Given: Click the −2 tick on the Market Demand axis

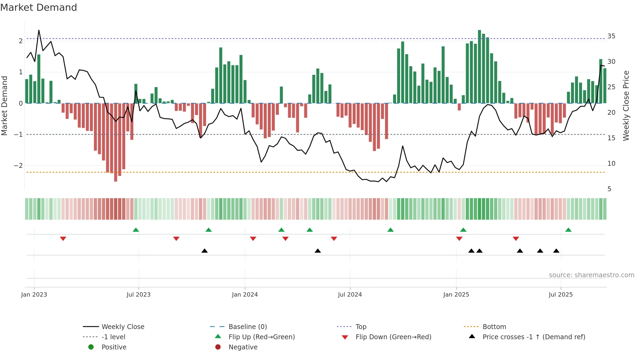Looking at the screenshot, I should point(18,166).
